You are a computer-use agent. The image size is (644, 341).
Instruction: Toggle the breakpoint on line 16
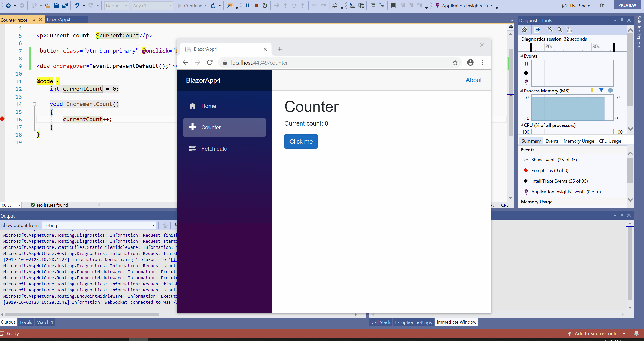3,118
